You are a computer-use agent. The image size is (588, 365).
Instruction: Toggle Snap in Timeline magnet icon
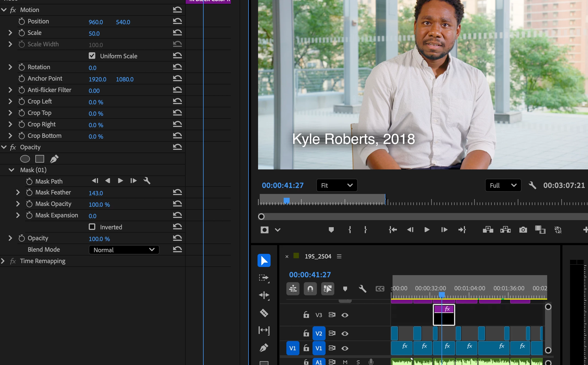(x=310, y=289)
